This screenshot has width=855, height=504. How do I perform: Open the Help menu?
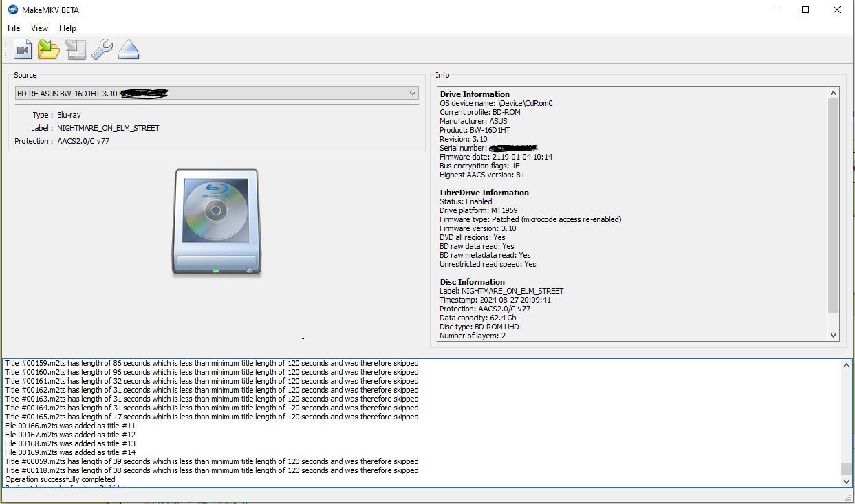coord(67,28)
